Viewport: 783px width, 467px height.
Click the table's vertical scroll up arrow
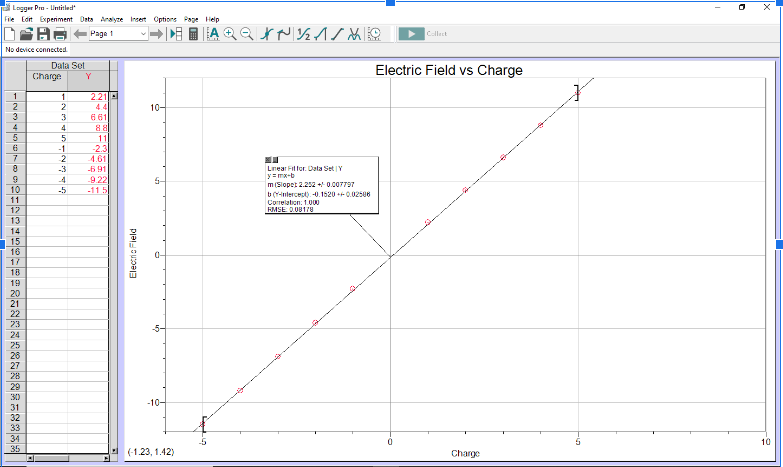coord(114,95)
